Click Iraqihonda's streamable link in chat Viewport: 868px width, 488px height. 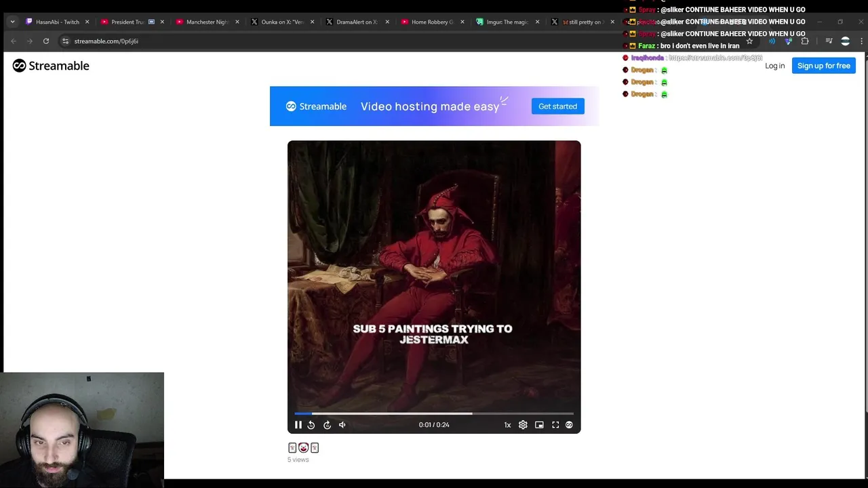(715, 58)
